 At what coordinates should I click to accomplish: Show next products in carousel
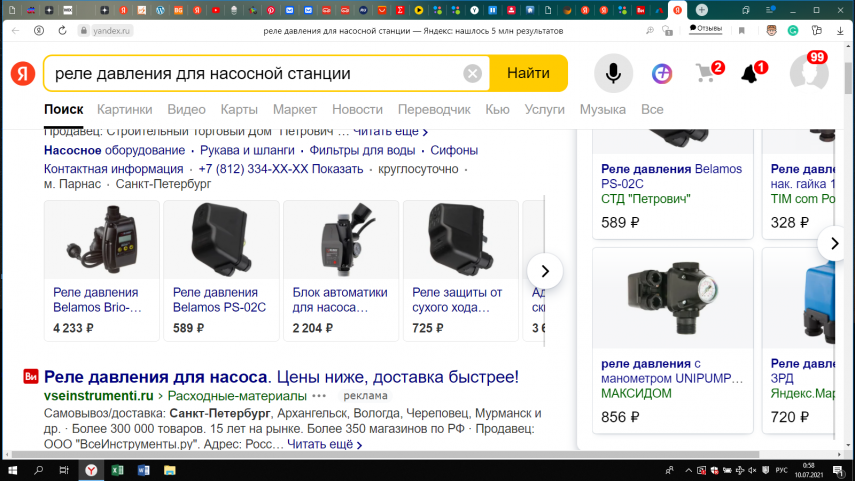[545, 271]
